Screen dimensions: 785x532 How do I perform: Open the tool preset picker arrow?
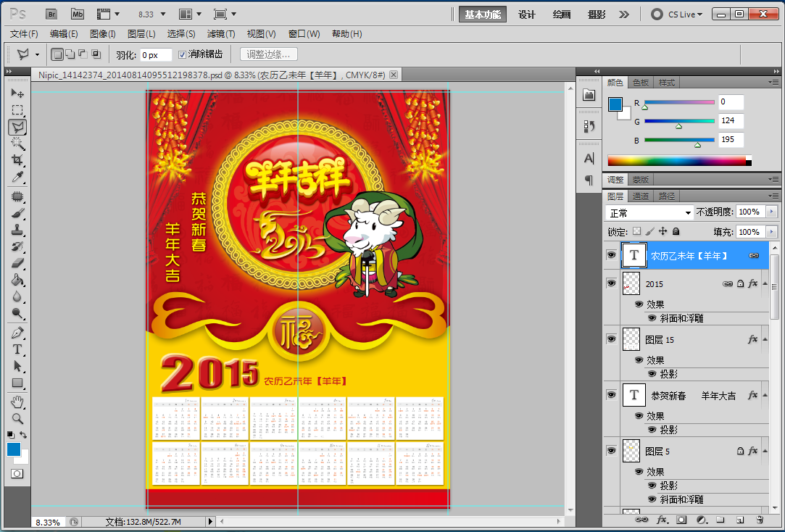tap(37, 54)
